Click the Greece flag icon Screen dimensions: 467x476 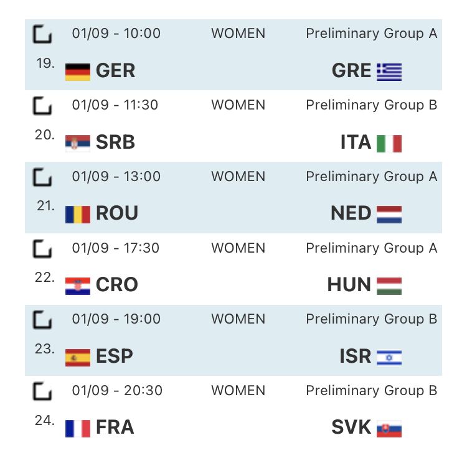pos(389,72)
